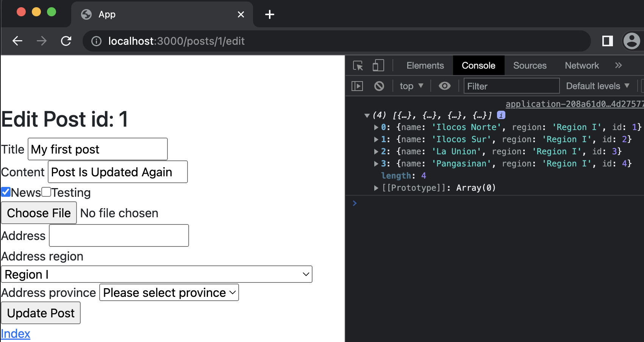This screenshot has width=644, height=342.
Task: Follow the Index link
Action: (16, 334)
